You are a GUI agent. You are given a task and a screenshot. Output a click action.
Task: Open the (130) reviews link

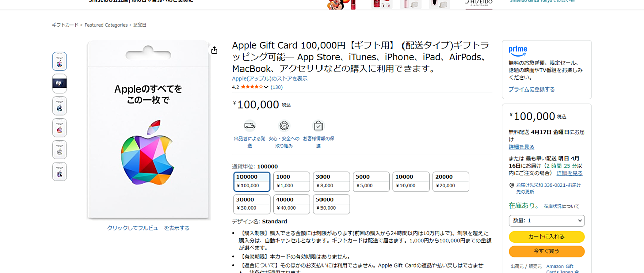click(277, 87)
